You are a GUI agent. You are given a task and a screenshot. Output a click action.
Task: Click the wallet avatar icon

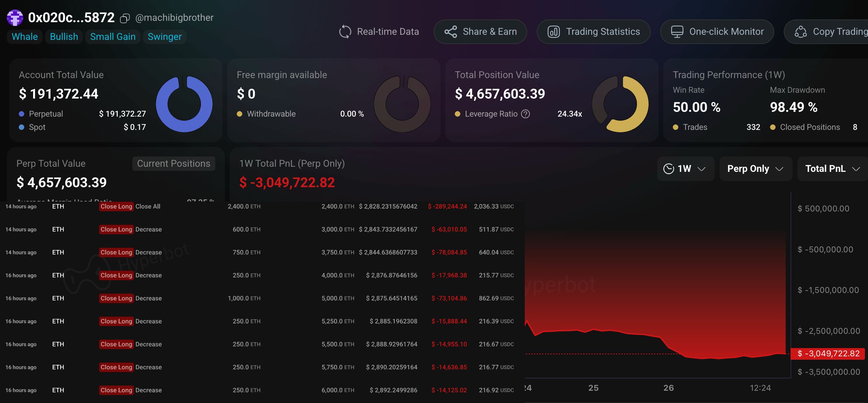[15, 18]
